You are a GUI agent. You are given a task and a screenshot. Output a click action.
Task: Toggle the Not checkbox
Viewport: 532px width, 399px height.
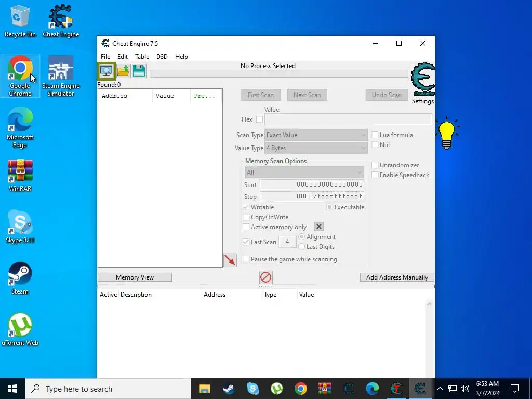coord(375,145)
